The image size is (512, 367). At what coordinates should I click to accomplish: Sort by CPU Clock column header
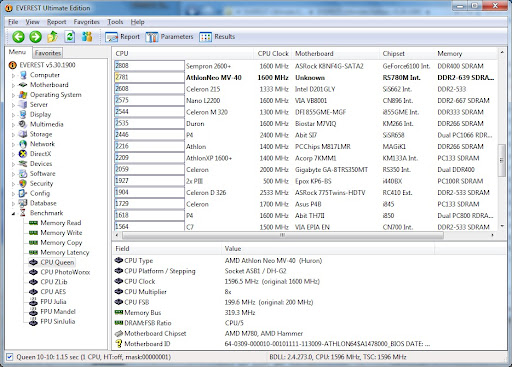point(273,53)
